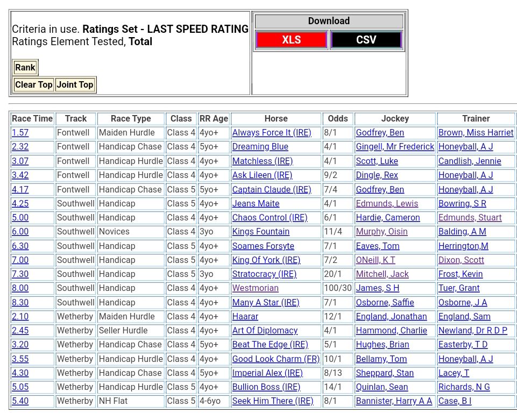The width and height of the screenshot is (517, 420).
Task: Download the ratings as XLS
Action: click(291, 40)
